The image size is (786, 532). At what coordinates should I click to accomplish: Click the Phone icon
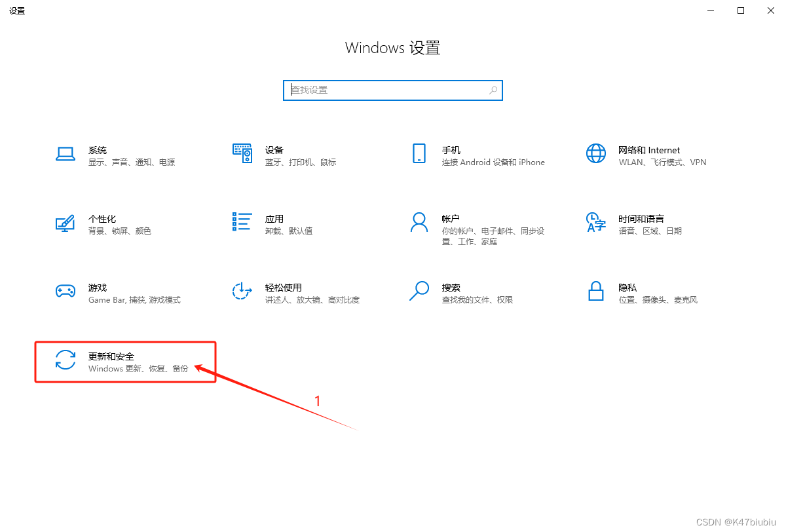coord(419,154)
